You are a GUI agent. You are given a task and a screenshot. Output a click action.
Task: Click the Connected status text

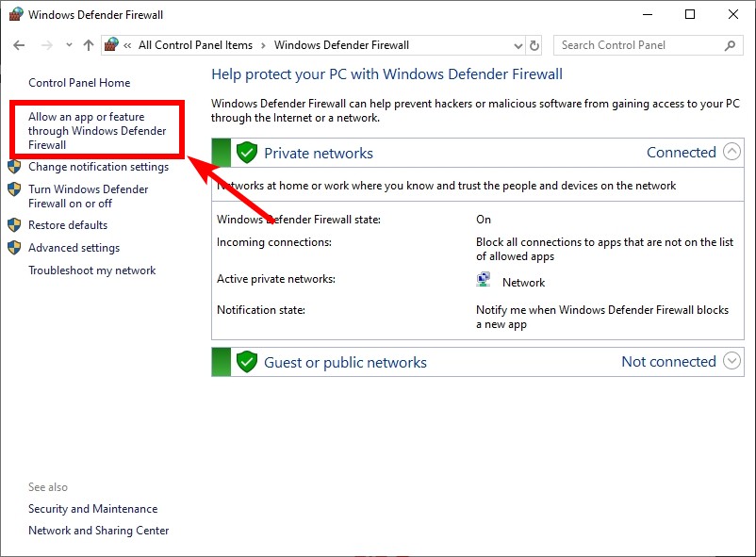pyautogui.click(x=682, y=153)
